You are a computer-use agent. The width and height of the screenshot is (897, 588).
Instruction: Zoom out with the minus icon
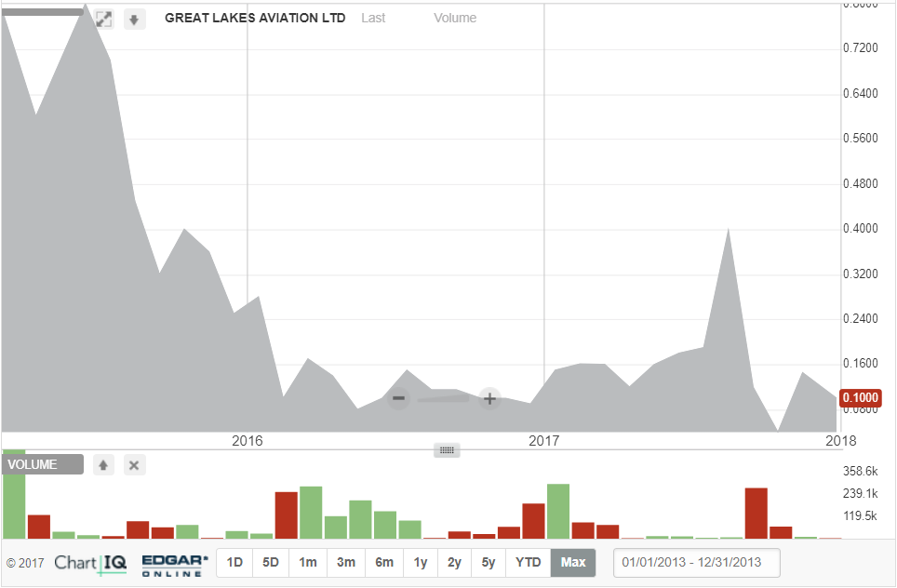pyautogui.click(x=399, y=398)
